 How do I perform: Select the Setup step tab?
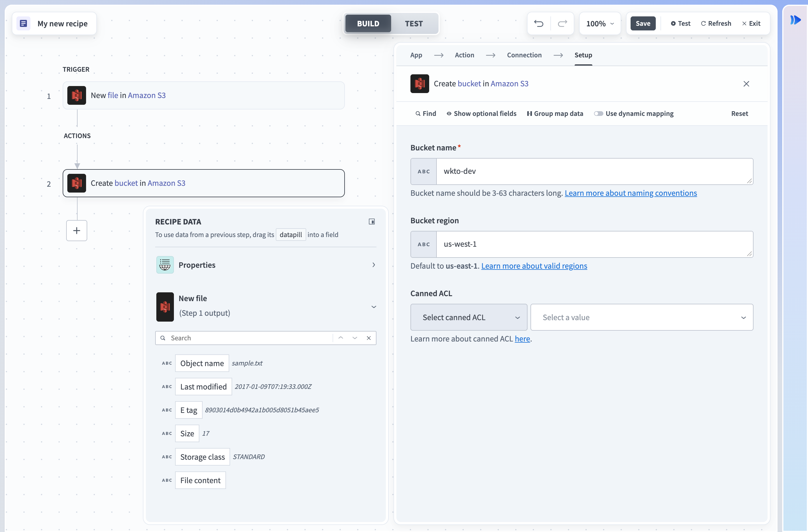[583, 55]
